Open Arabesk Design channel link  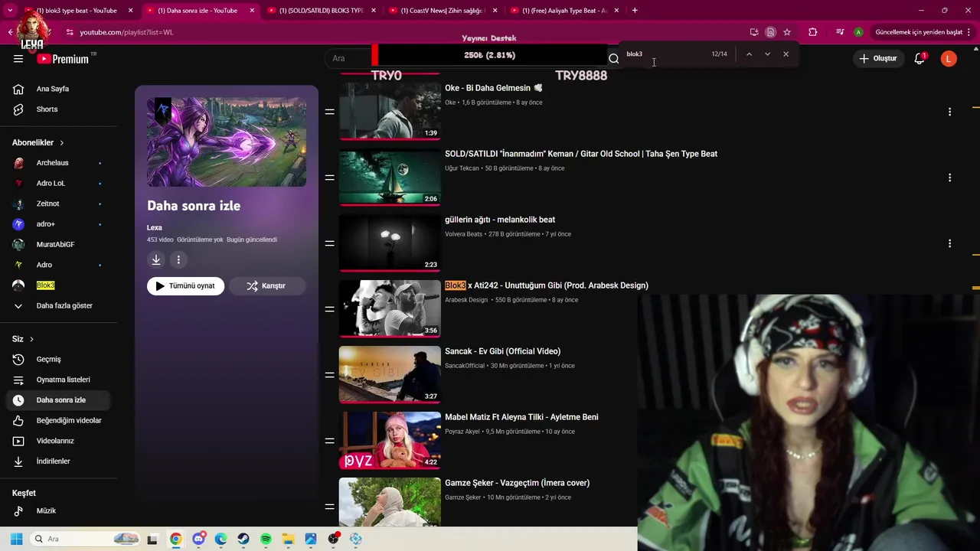click(x=466, y=300)
